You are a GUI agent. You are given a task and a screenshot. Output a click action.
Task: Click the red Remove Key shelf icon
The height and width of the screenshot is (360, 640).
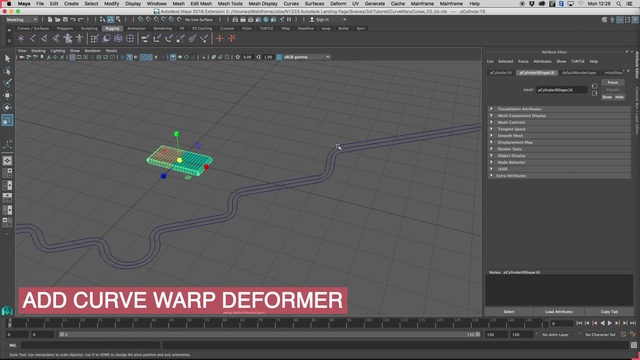(x=231, y=39)
